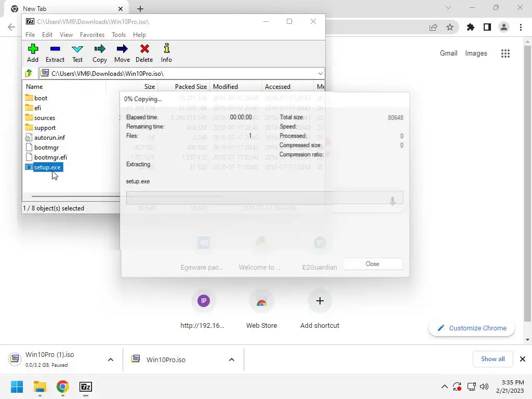
Task: Click the Extract toolbar icon
Action: coord(55,54)
